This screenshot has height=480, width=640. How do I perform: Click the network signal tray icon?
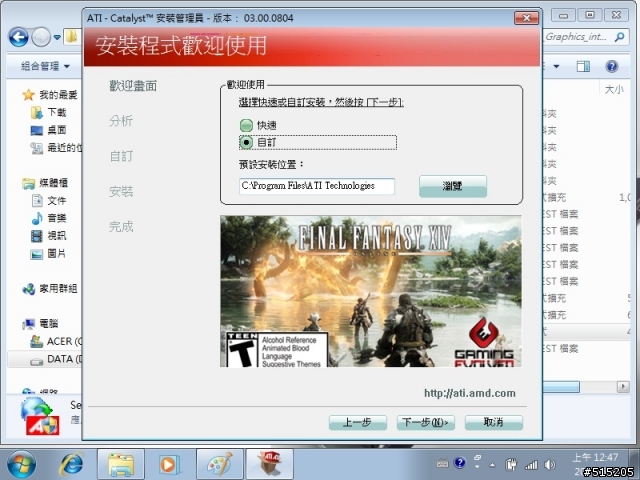point(531,464)
